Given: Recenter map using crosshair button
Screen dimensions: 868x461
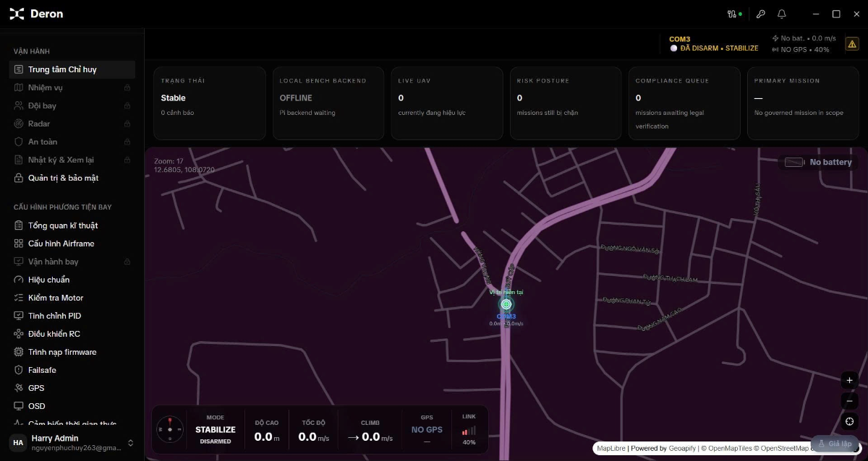Looking at the screenshot, I should point(850,421).
